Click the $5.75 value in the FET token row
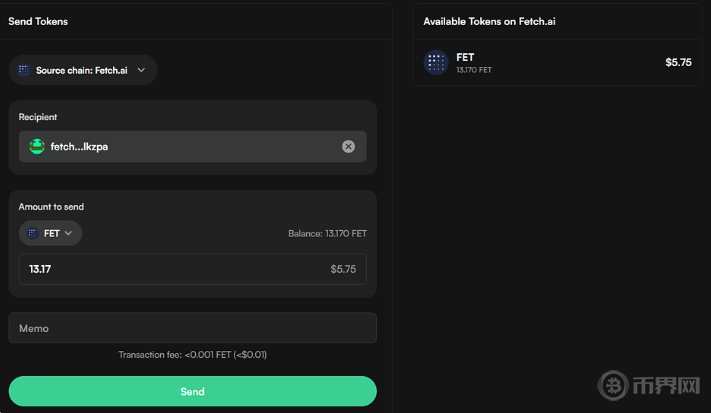Image resolution: width=711 pixels, height=413 pixels. (678, 62)
